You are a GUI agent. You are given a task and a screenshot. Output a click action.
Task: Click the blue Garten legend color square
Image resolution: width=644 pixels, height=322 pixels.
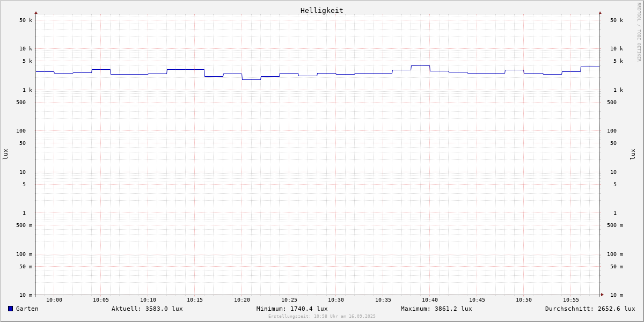coord(10,309)
